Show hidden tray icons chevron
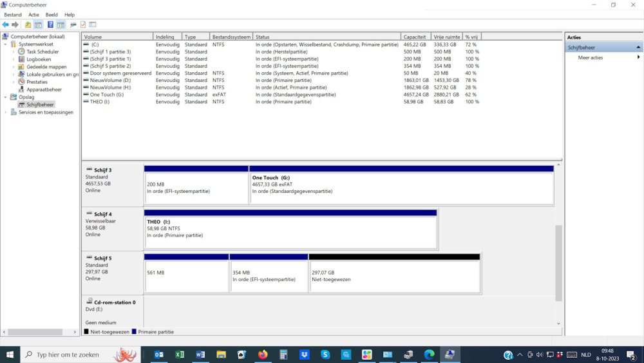 (x=520, y=355)
